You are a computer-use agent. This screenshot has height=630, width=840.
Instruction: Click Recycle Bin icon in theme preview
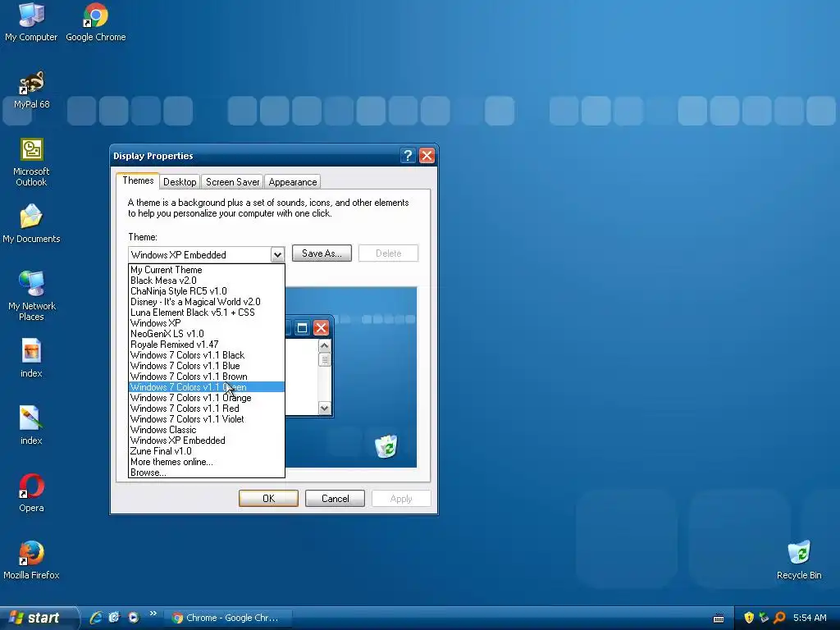[x=386, y=446]
